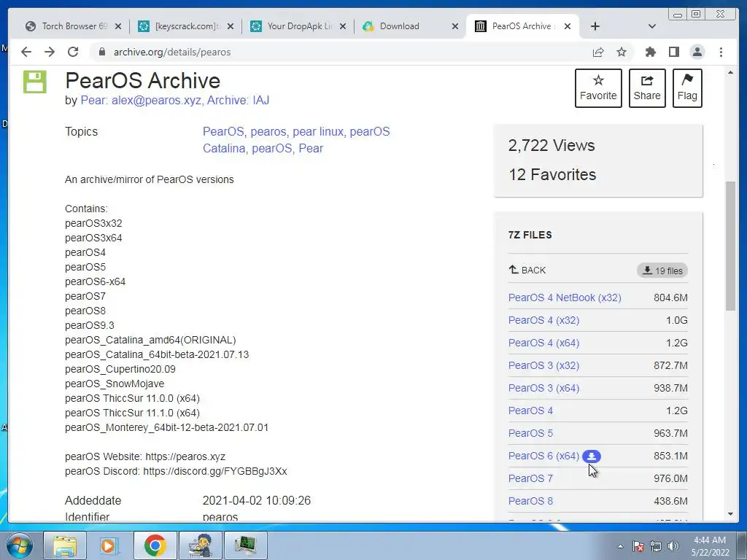This screenshot has width=747, height=560.
Task: Click the page scrollbar up arrow
Action: click(730, 72)
